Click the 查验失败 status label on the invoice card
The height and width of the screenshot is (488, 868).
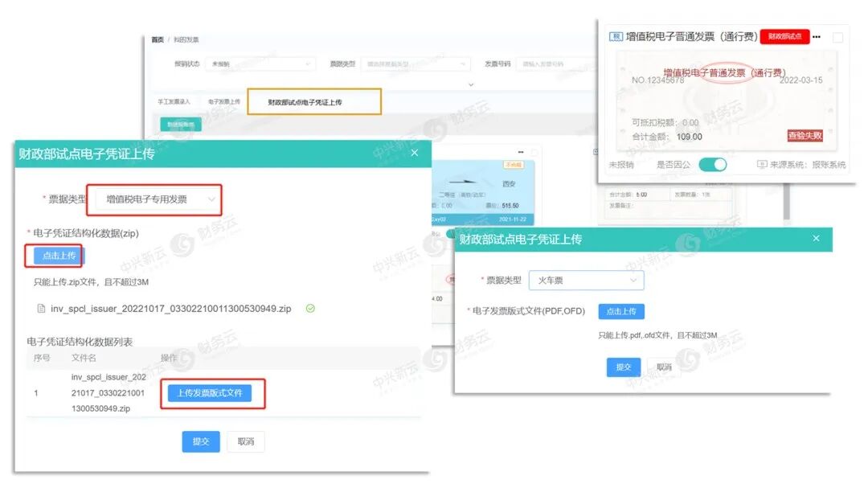point(805,136)
